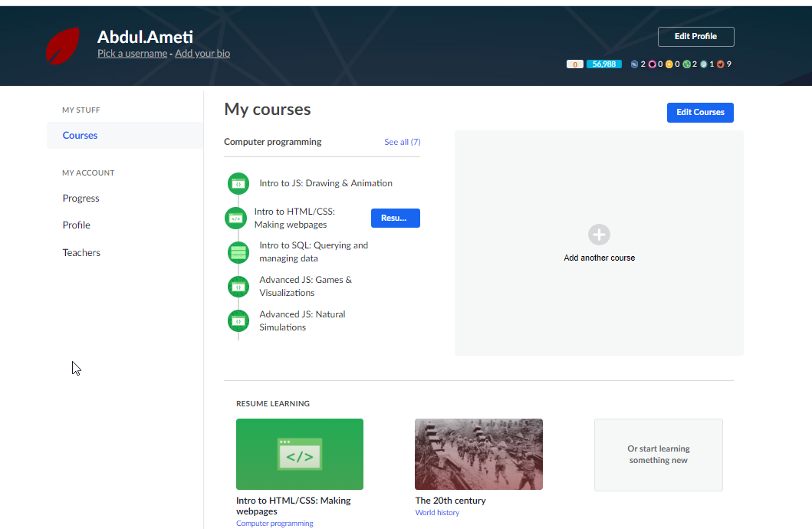Click The 20th century soldiers thumbnail
812x529 pixels.
pyautogui.click(x=478, y=454)
